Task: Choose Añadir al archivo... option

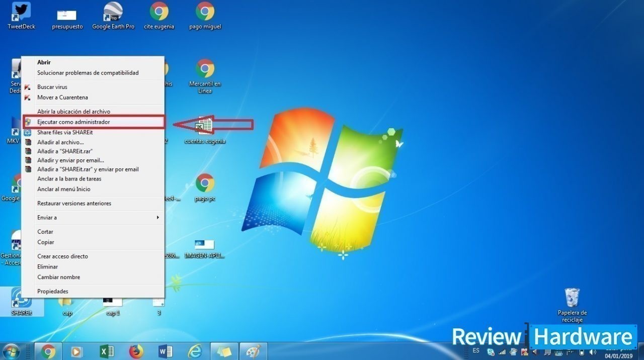Action: [94, 142]
